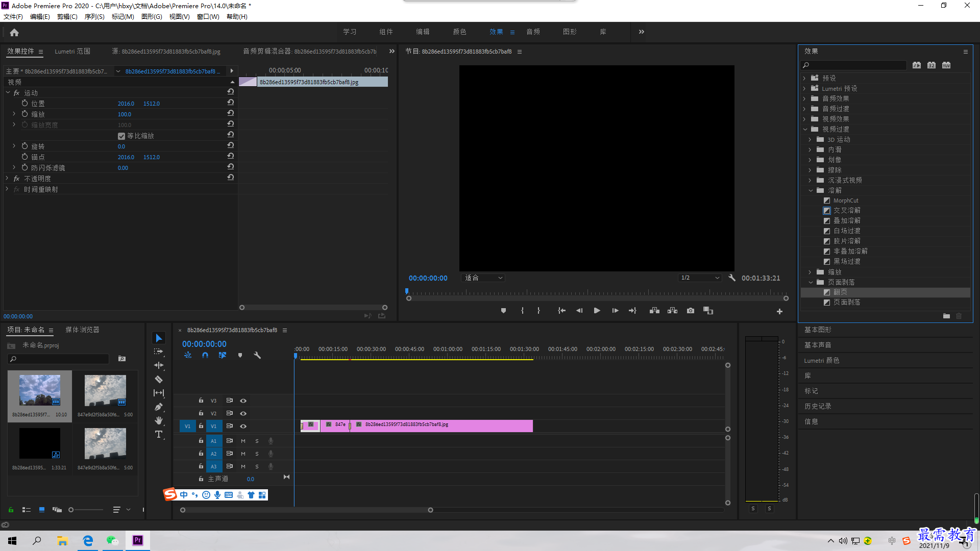
Task: Open the button editor plus icon
Action: click(x=779, y=311)
